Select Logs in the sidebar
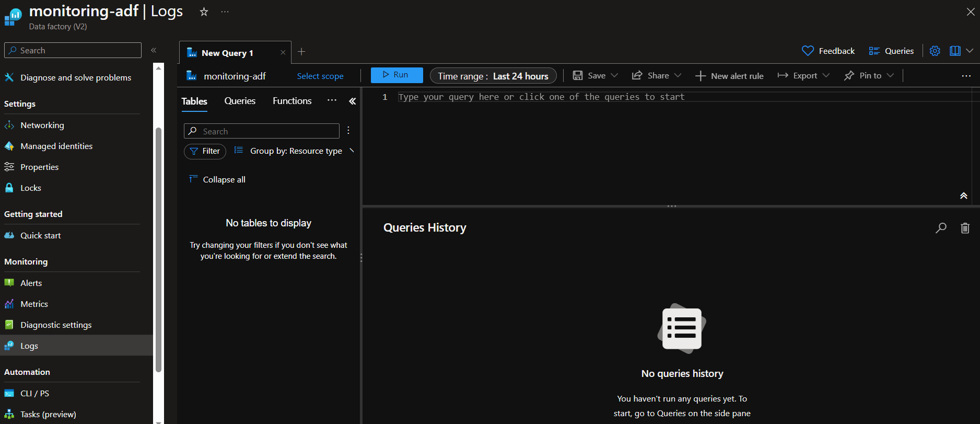Screen dimensions: 980x424 tap(76, 346)
